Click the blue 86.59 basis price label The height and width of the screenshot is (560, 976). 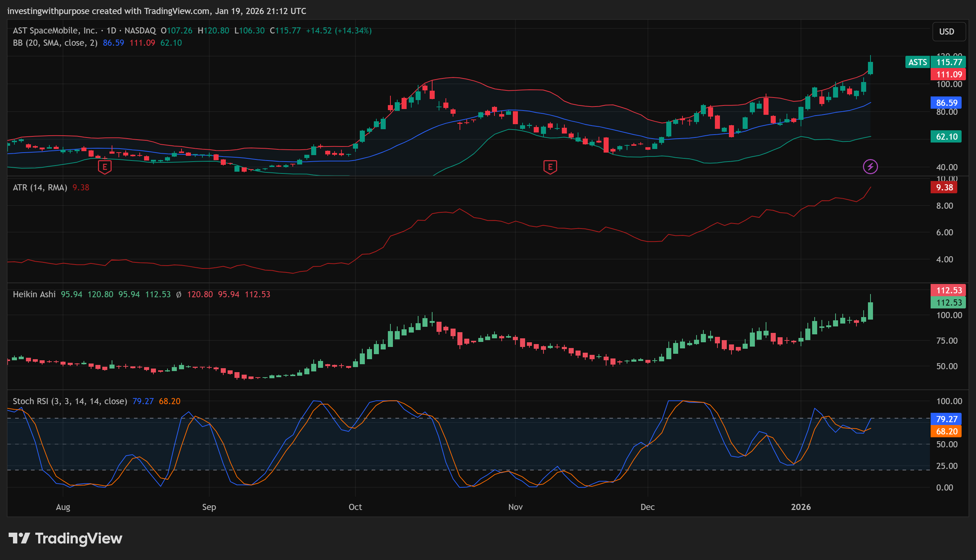[x=946, y=103]
